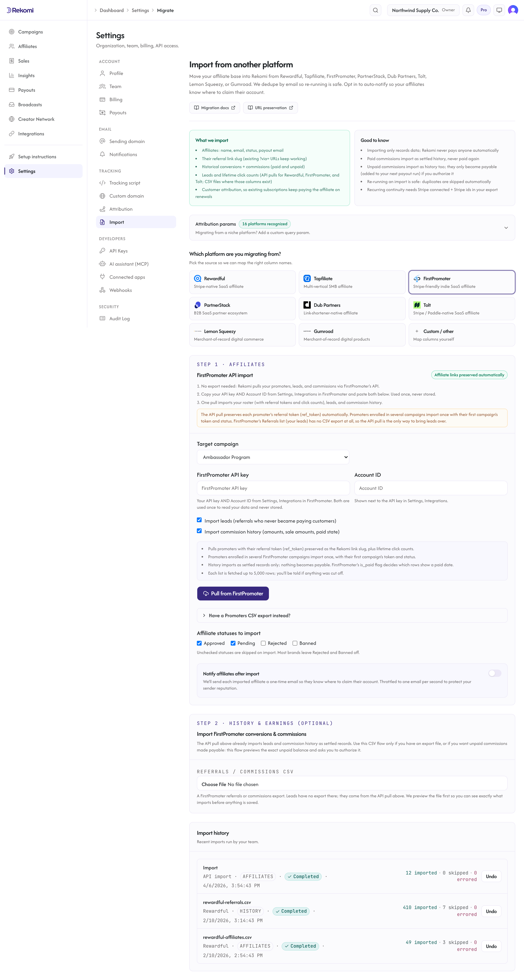Select Lemon Squeezy platform card
This screenshot has width=524, height=980.
tap(242, 335)
